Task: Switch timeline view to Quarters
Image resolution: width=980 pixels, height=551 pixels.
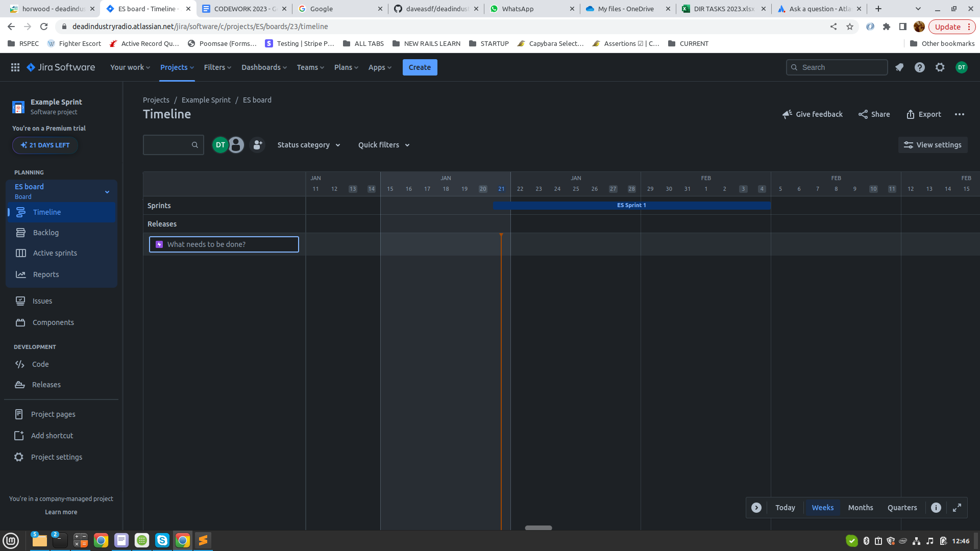Action: point(902,508)
